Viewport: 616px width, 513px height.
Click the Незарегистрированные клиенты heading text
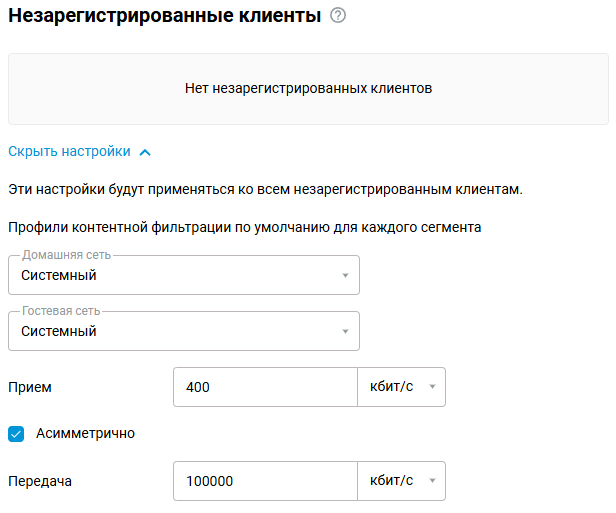pos(165,15)
